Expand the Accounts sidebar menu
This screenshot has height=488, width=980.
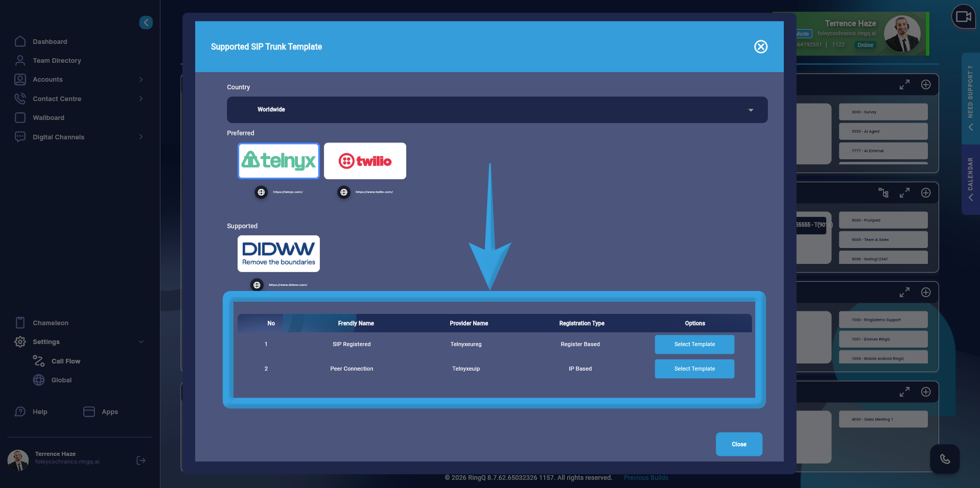[x=141, y=80]
